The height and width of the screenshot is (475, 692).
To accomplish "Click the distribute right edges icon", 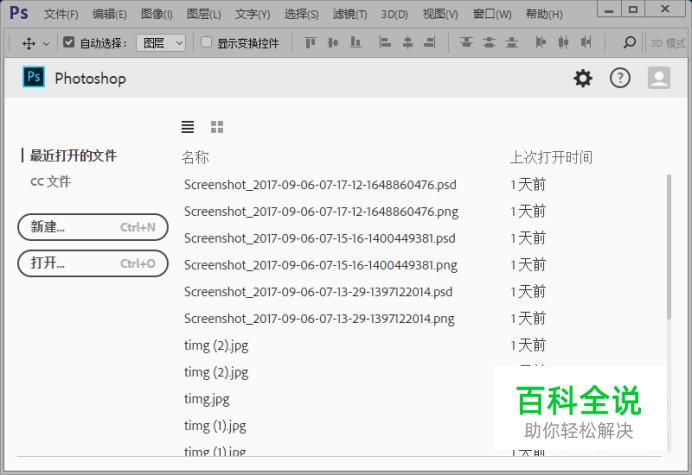I will tap(586, 42).
